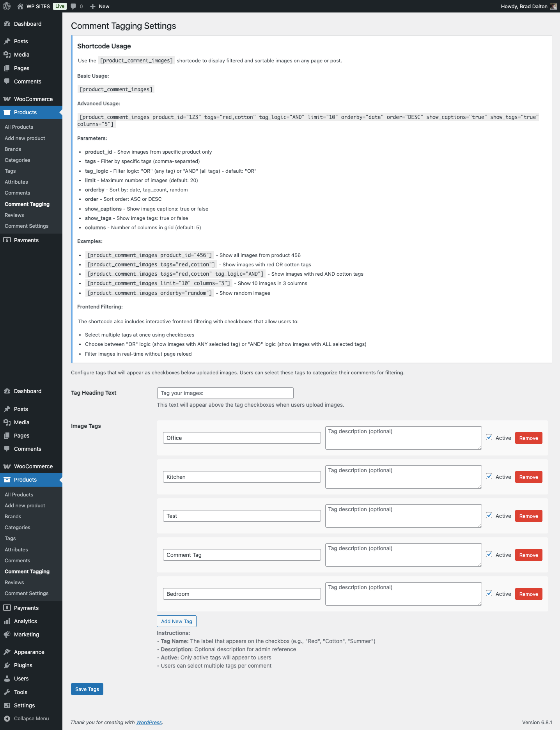This screenshot has height=730, width=560.
Task: Click the WordPress logo icon in the admin bar
Action: 7,6
